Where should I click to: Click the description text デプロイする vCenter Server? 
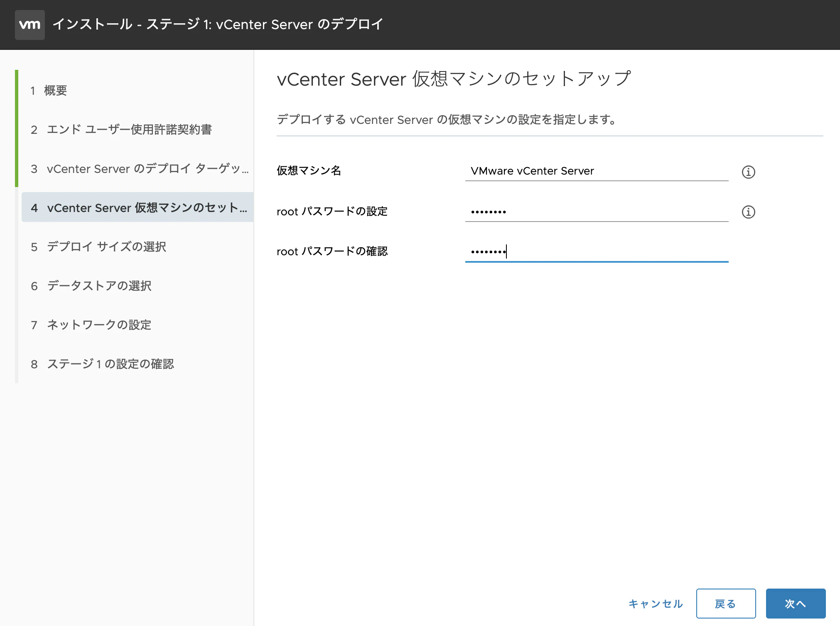[447, 120]
